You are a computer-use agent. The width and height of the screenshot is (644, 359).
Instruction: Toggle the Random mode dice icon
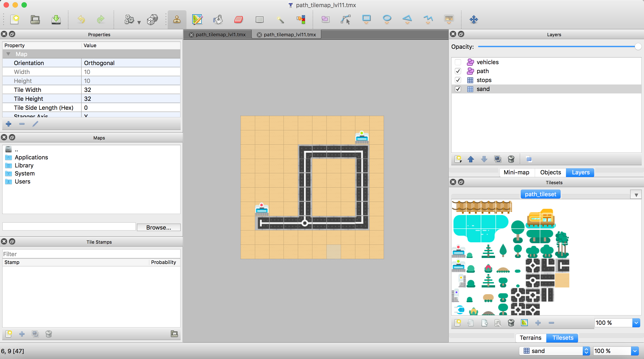tap(152, 19)
